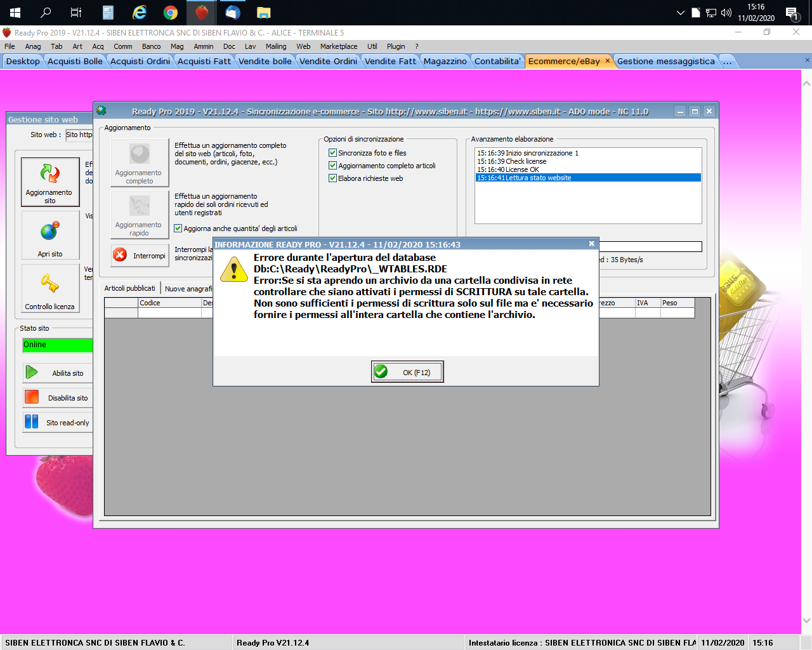The width and height of the screenshot is (812, 650).
Task: Switch to Acquisti Bolle tab
Action: coord(75,61)
